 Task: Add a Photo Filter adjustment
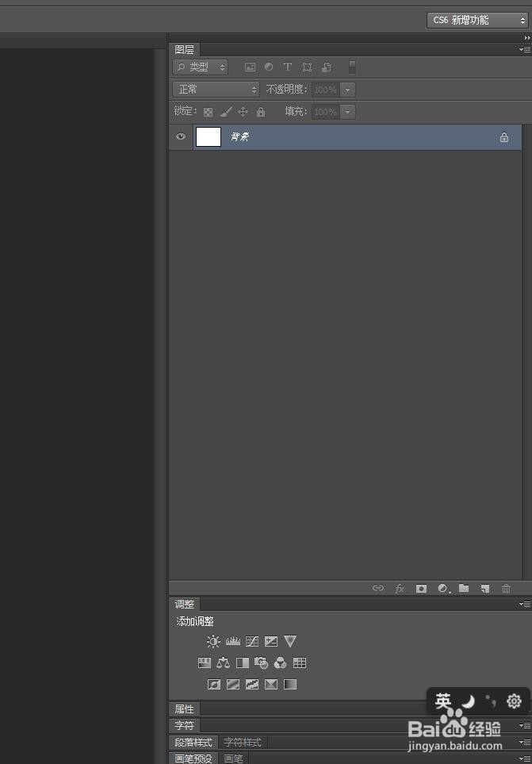262,662
